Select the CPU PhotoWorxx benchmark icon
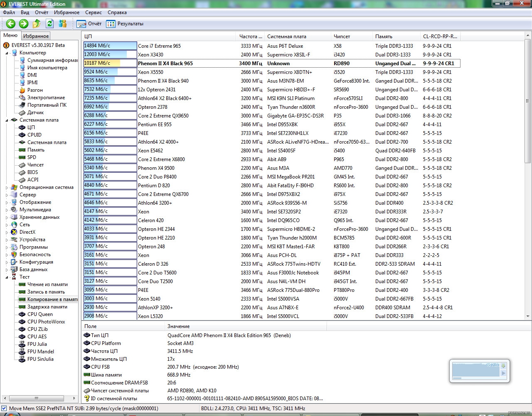The height and width of the screenshot is (416, 532). click(x=22, y=322)
